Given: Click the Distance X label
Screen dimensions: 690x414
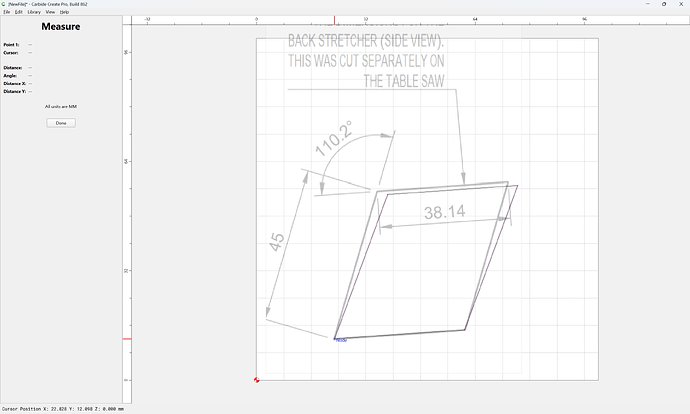Looking at the screenshot, I should [15, 84].
